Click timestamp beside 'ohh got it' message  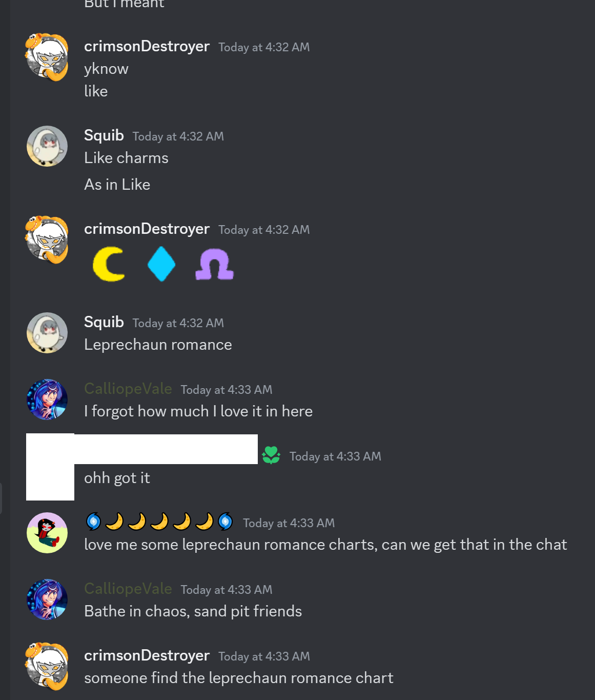coord(335,456)
